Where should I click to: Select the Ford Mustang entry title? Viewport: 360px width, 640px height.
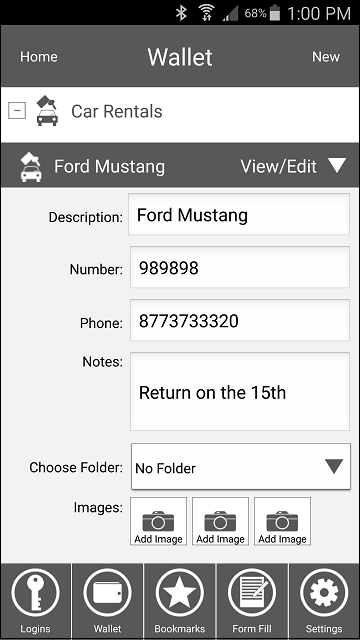point(109,167)
